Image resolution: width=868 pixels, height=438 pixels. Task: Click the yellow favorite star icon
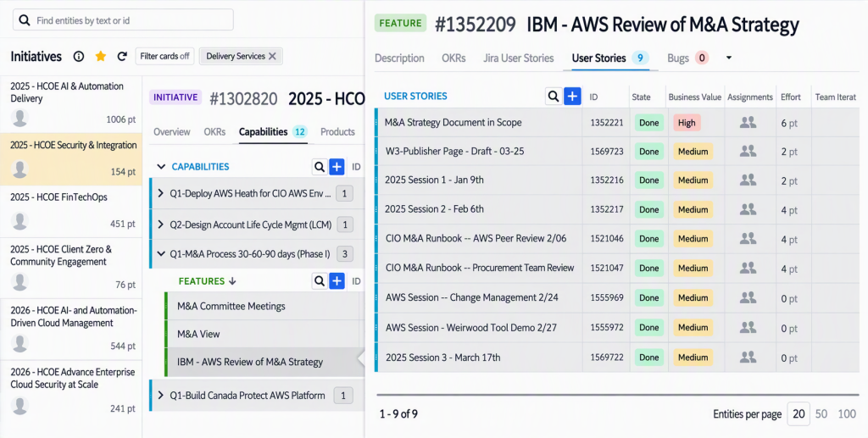pyautogui.click(x=100, y=56)
